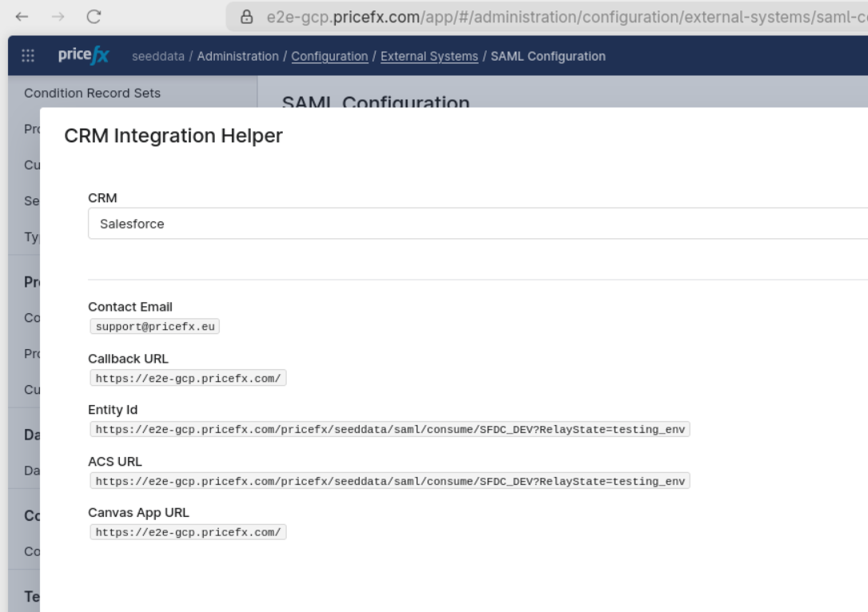Reload the page with the refresh icon
Viewport: 868px width, 612px height.
pos(94,15)
